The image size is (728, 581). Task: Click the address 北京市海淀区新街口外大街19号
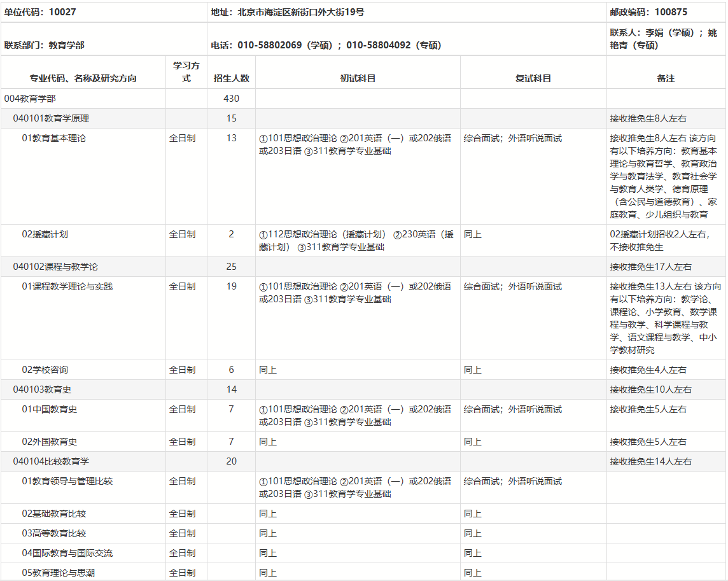pos(288,12)
